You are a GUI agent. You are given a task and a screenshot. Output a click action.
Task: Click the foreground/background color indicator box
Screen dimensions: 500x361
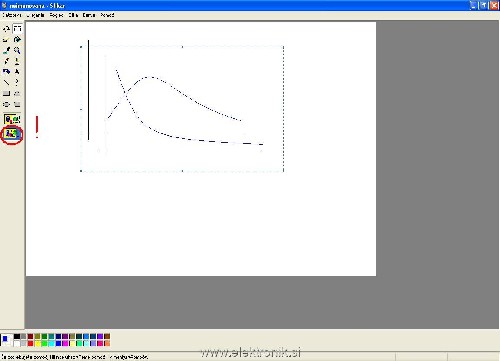(x=6, y=340)
